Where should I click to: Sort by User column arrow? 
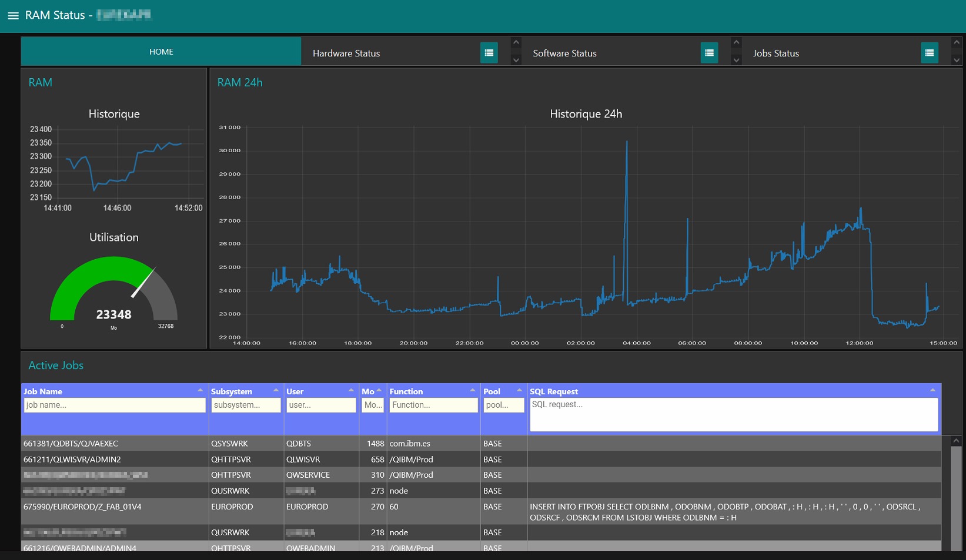point(351,391)
